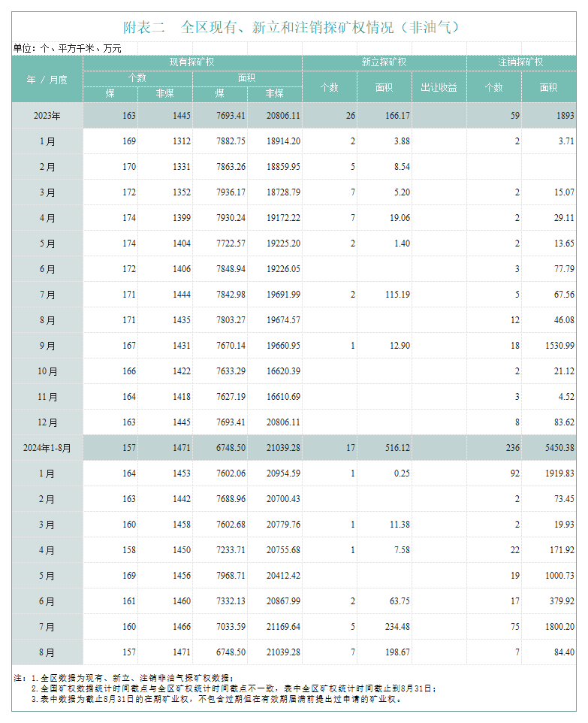
Task: Click the 2023年 summary row label
Action: click(x=47, y=116)
